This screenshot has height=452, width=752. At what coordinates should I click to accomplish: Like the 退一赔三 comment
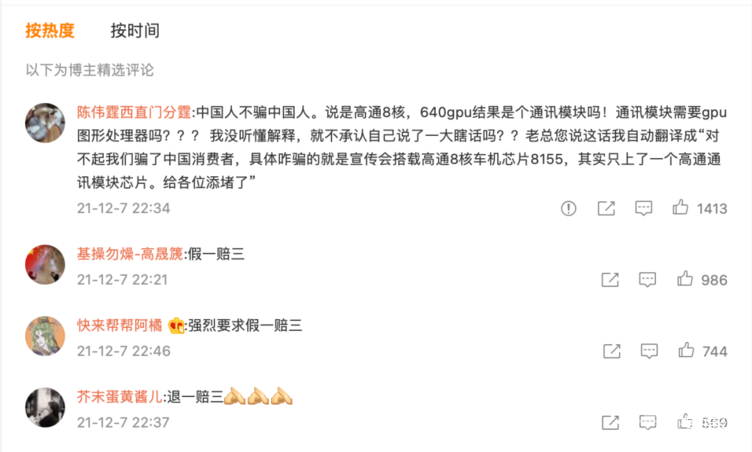point(685,422)
